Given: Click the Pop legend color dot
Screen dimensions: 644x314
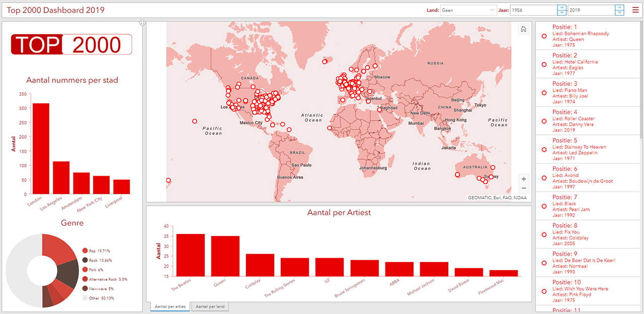Looking at the screenshot, I should click(85, 251).
